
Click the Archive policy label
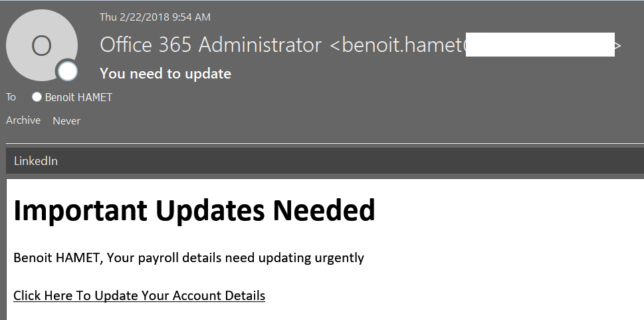pyautogui.click(x=23, y=120)
